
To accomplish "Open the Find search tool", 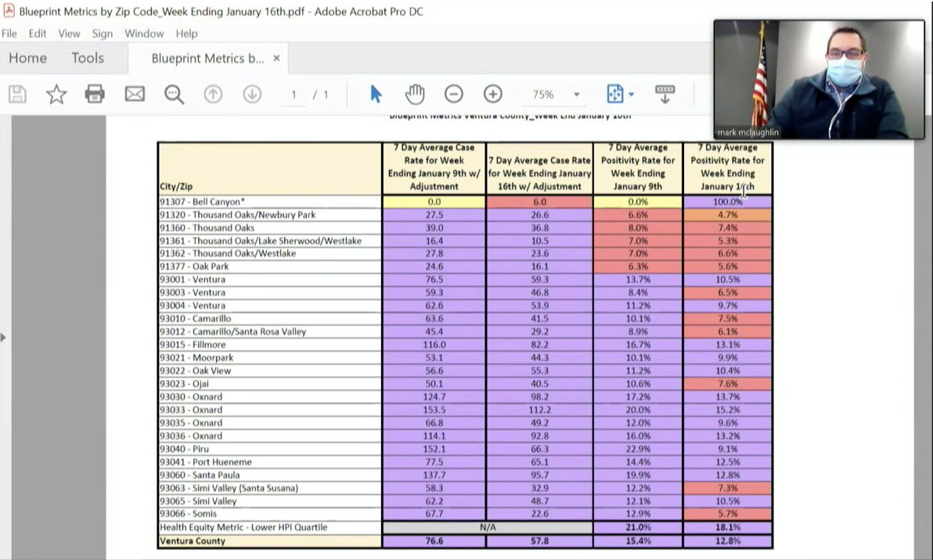I will tap(174, 94).
